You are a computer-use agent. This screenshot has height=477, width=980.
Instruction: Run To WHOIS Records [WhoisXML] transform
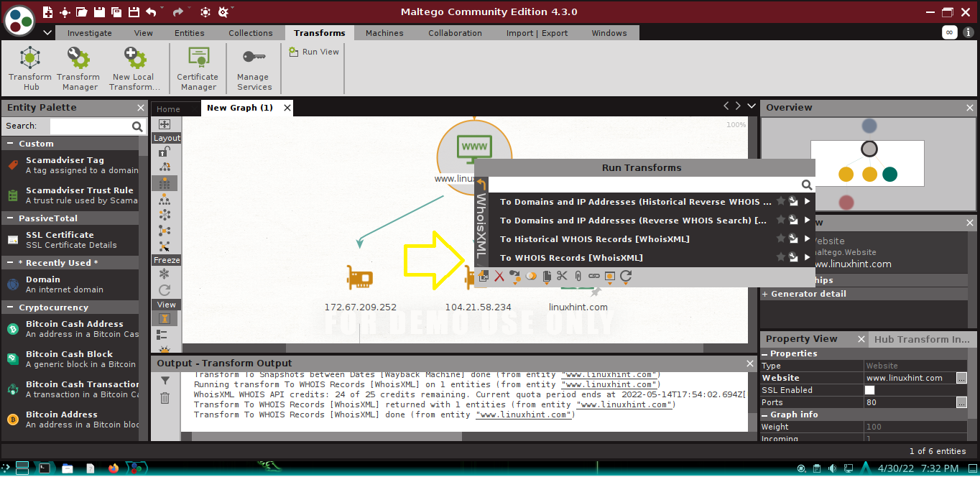pos(571,257)
